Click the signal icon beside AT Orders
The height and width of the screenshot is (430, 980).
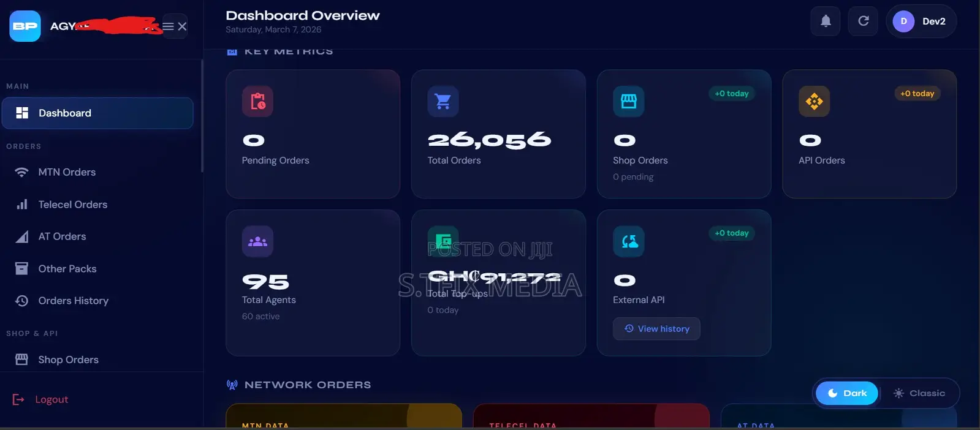click(x=21, y=236)
